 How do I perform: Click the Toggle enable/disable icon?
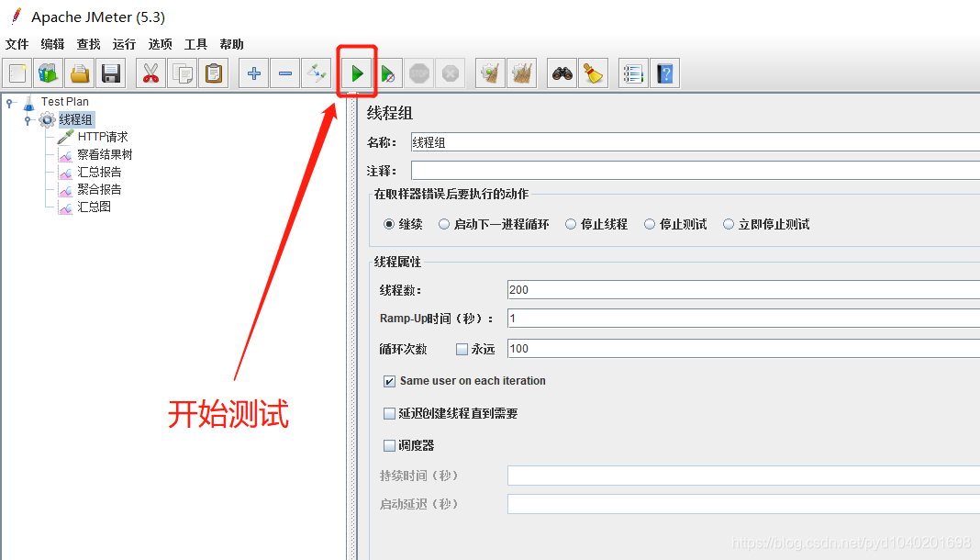point(317,73)
